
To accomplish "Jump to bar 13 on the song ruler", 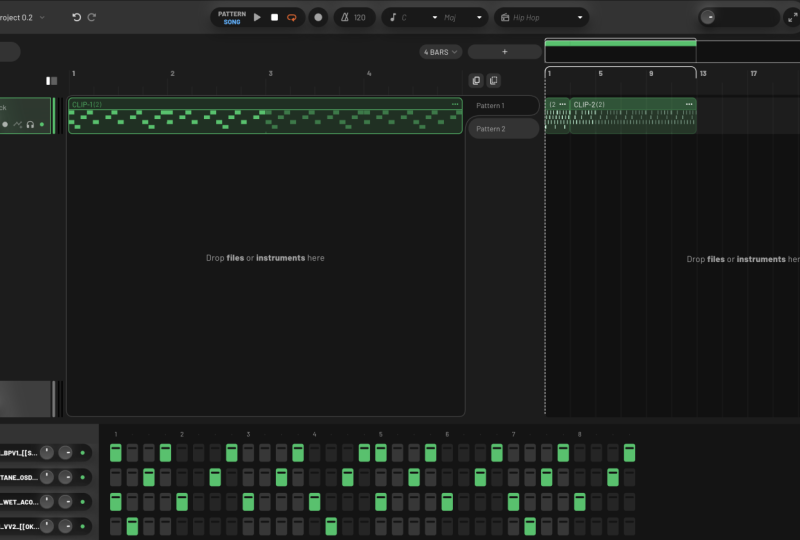I will click(x=703, y=73).
